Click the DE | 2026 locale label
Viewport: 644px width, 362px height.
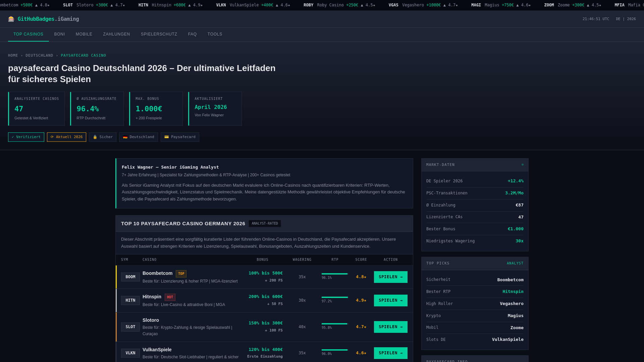(x=626, y=19)
